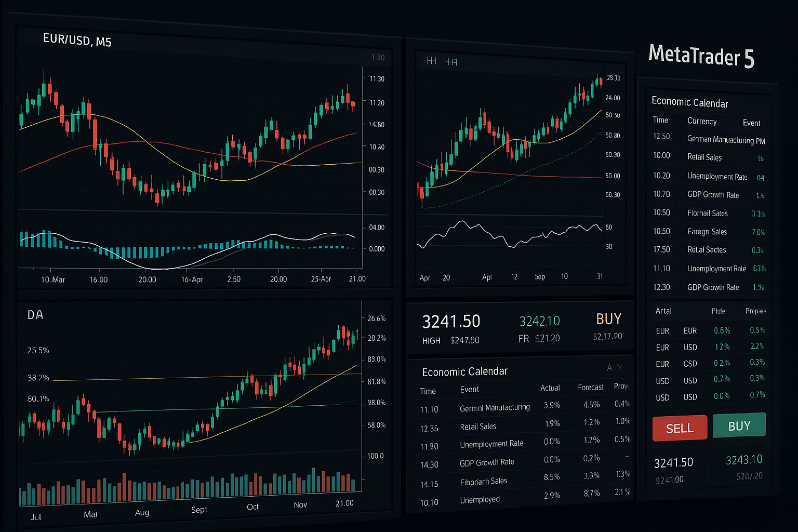Click the second crosshair-bar icon above top-right chart
The height and width of the screenshot is (532, 798).
click(x=451, y=62)
